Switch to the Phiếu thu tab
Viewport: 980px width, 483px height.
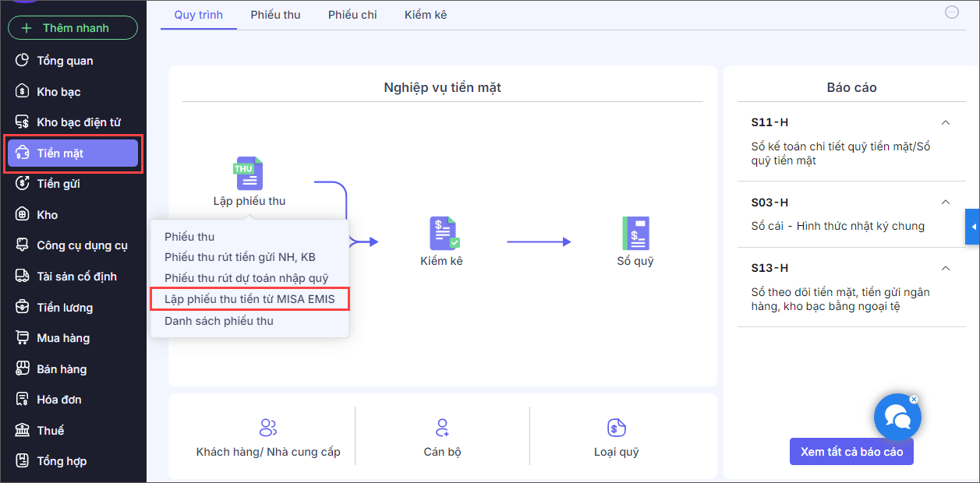coord(275,15)
